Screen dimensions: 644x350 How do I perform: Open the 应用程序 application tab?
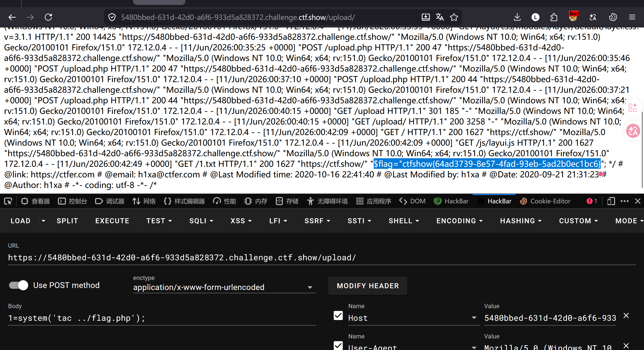[373, 201]
